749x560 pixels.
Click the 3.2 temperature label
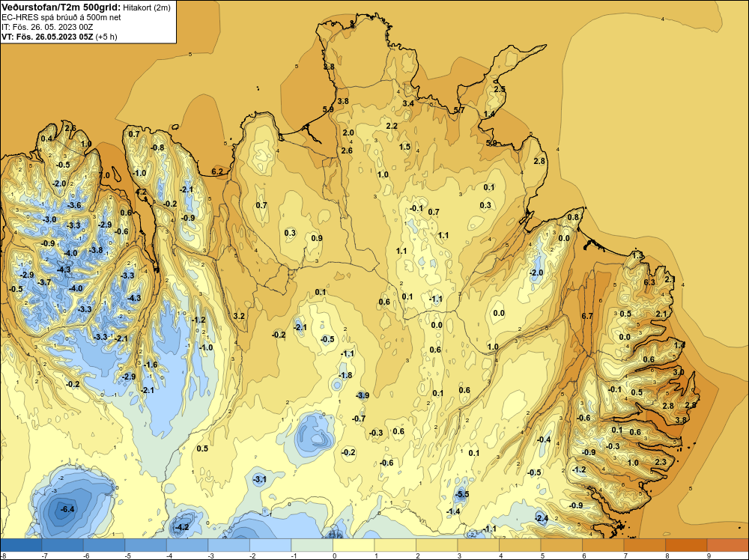(240, 316)
